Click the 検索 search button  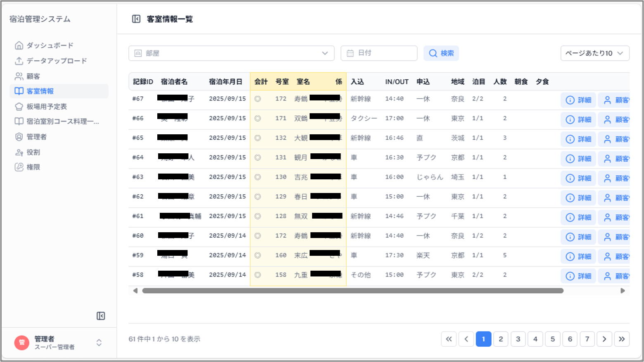pos(441,53)
